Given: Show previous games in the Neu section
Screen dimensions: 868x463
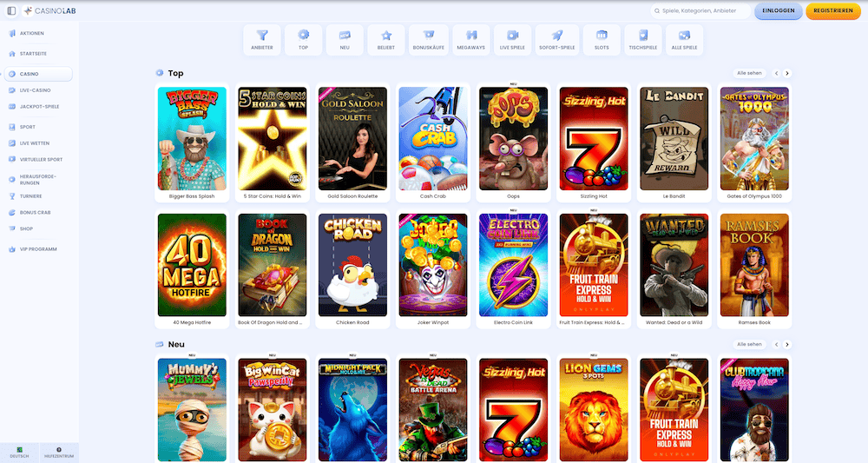Looking at the screenshot, I should click(x=776, y=345).
